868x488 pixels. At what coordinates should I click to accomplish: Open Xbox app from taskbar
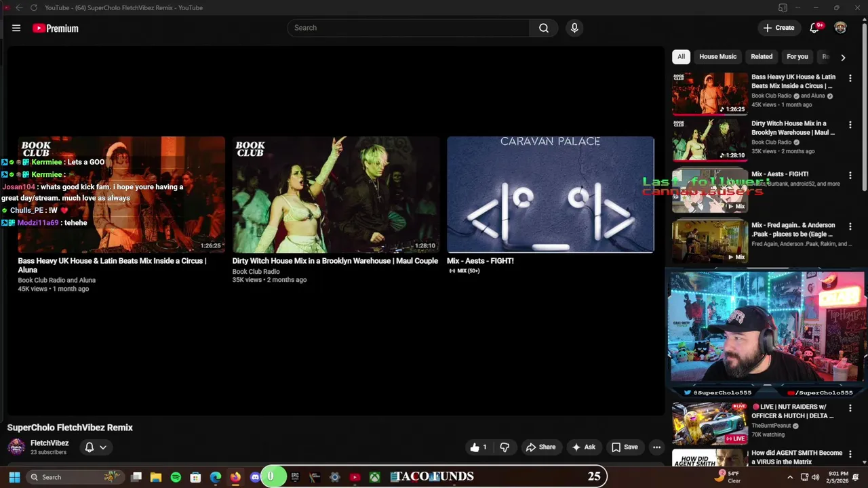374,477
